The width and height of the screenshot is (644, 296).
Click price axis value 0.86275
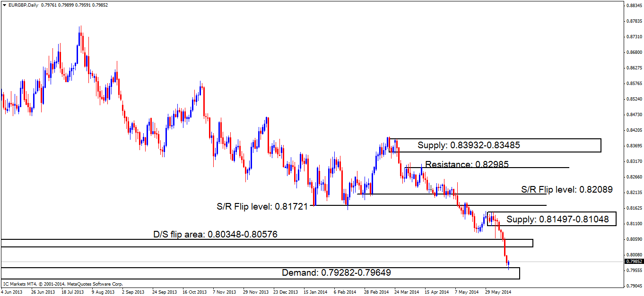[634, 68]
